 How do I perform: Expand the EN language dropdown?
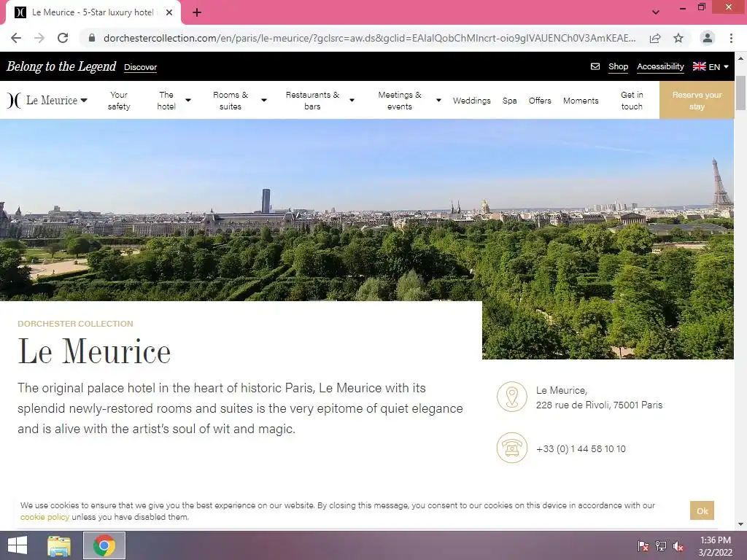coord(726,67)
